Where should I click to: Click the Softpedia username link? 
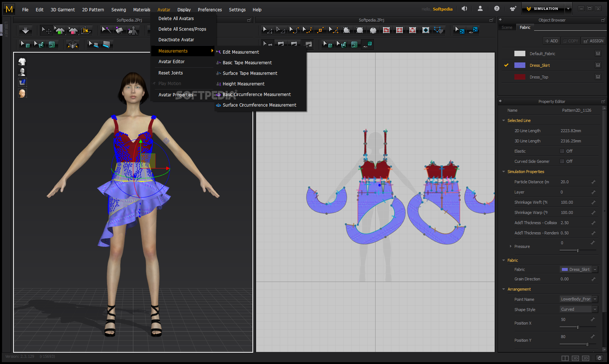click(442, 9)
